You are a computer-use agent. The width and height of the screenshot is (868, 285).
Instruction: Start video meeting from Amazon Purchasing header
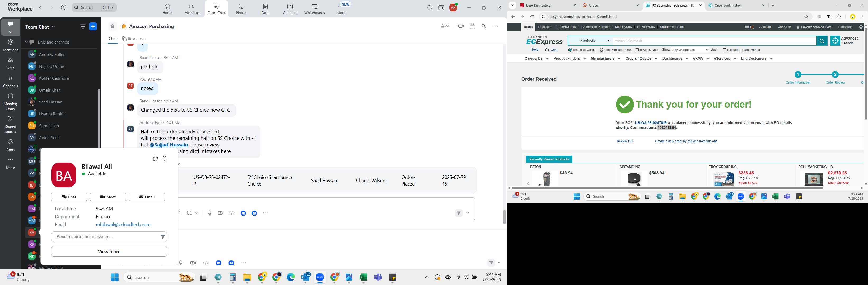[x=461, y=26]
